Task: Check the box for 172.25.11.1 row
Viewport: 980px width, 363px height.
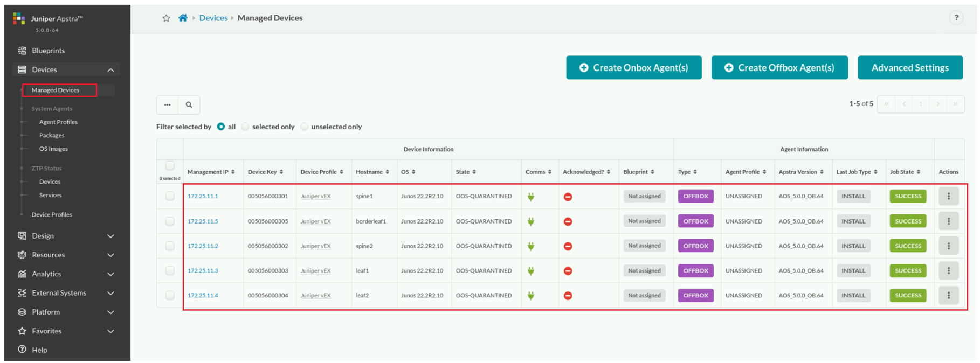Action: (170, 196)
